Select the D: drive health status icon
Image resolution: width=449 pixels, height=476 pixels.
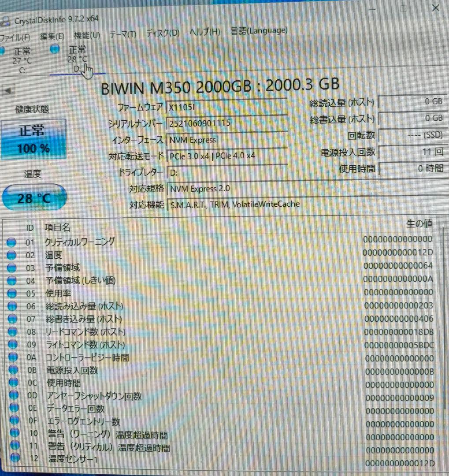tap(55, 50)
